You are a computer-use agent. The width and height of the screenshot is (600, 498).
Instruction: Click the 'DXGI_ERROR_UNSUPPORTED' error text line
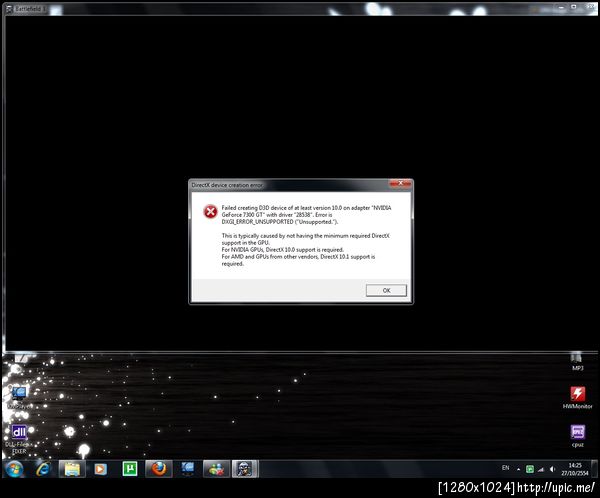coord(280,222)
